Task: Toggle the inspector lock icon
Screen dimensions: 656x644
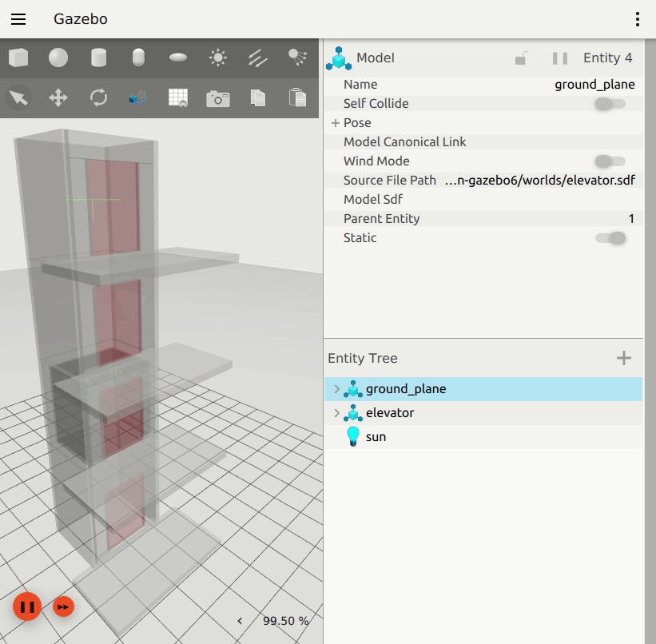Action: tap(521, 58)
